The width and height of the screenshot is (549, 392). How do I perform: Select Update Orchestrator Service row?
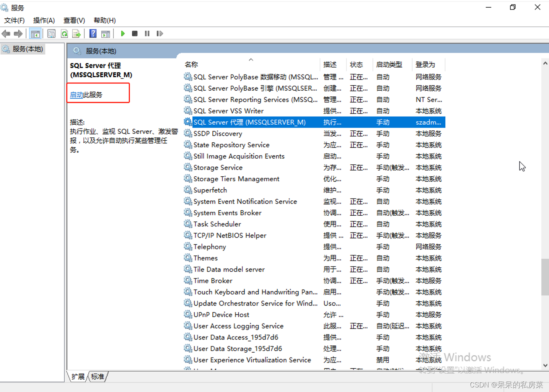coord(314,303)
